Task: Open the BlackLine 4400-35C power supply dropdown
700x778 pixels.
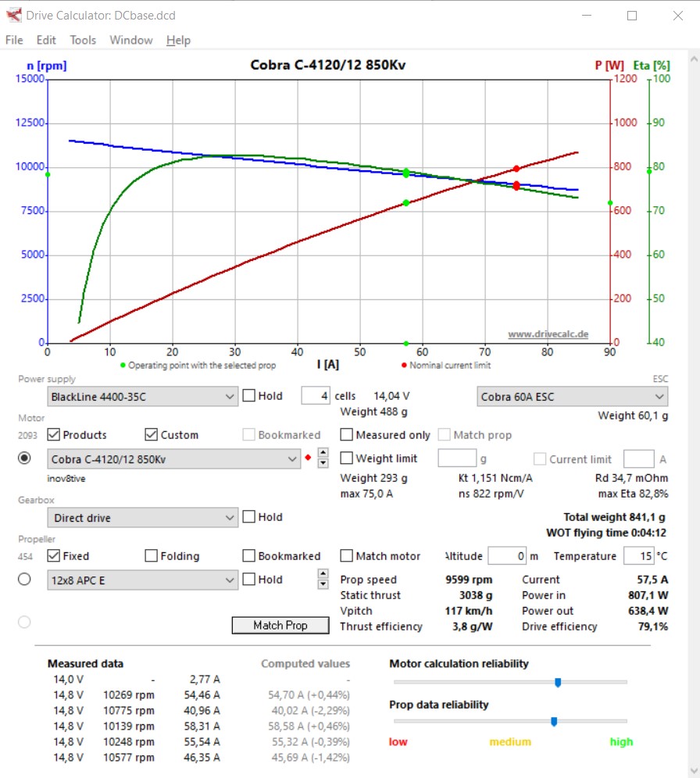Action: 142,397
